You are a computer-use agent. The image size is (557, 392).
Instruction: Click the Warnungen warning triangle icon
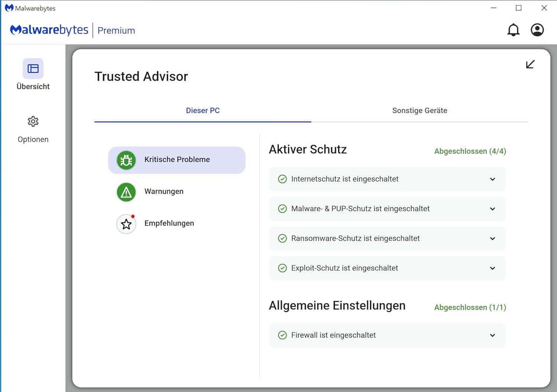(x=126, y=192)
